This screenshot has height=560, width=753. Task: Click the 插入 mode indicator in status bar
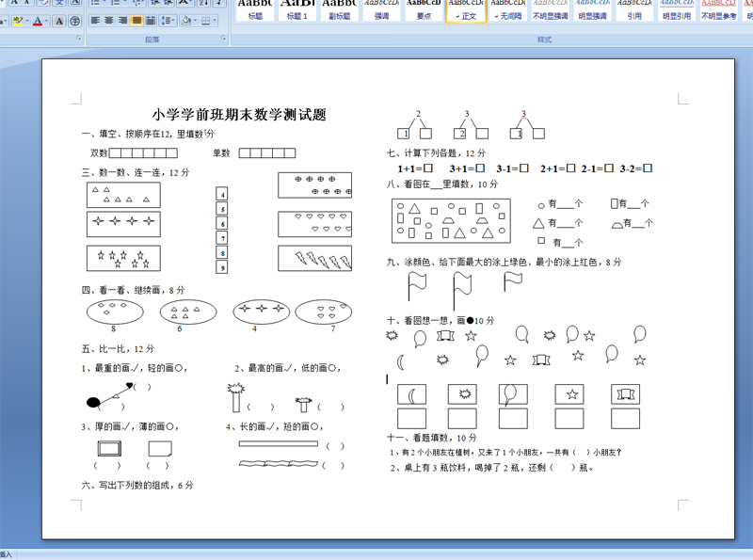(x=6, y=555)
